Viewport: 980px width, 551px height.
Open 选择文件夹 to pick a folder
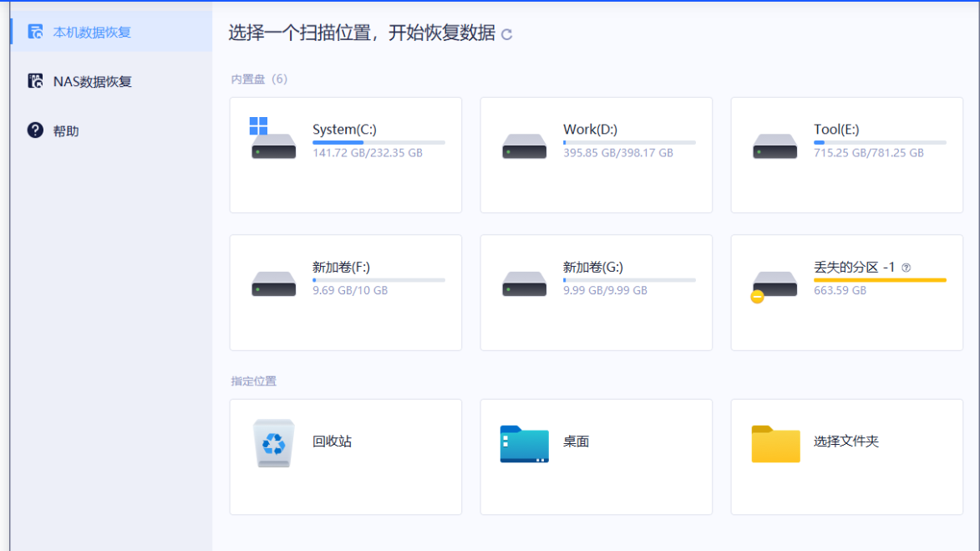point(847,457)
